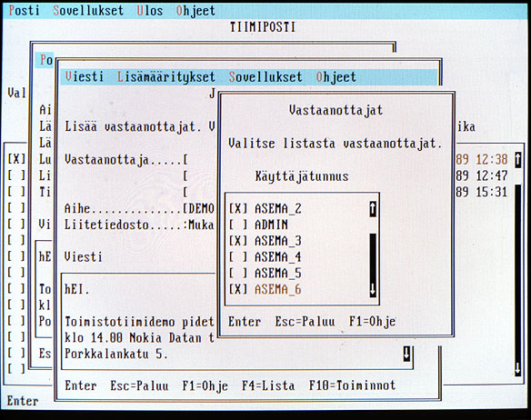The width and height of the screenshot is (531, 420).
Task: Toggle the ASEMA_4 checkbox
Action: (x=238, y=257)
